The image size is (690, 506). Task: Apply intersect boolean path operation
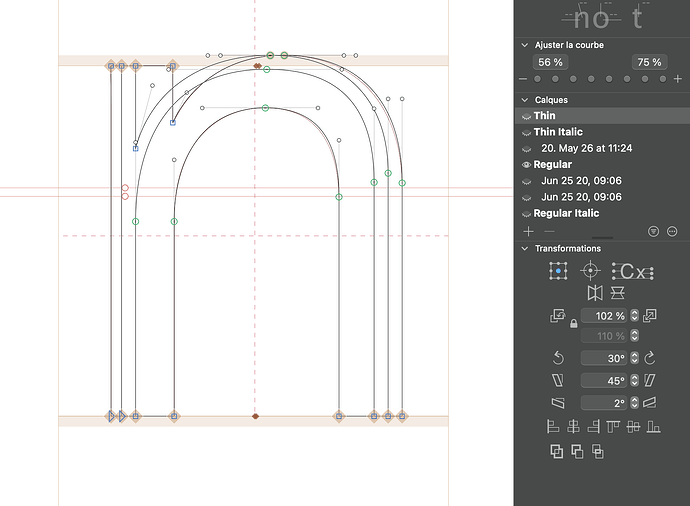point(598,451)
